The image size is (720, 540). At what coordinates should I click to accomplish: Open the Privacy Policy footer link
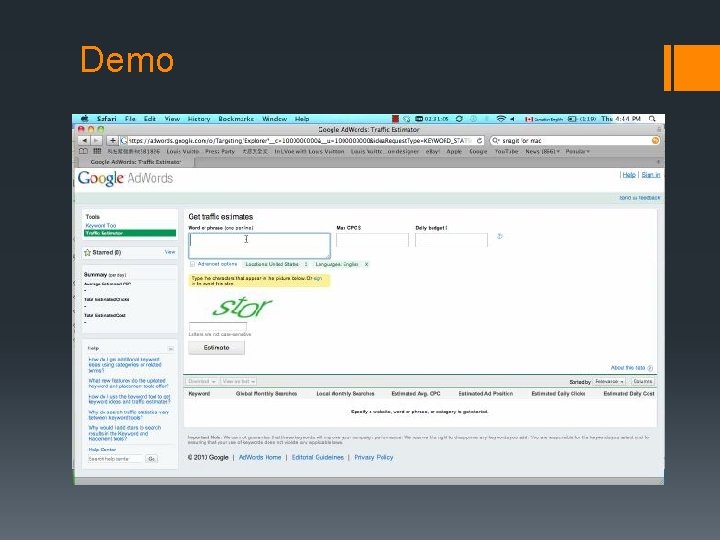pos(374,457)
